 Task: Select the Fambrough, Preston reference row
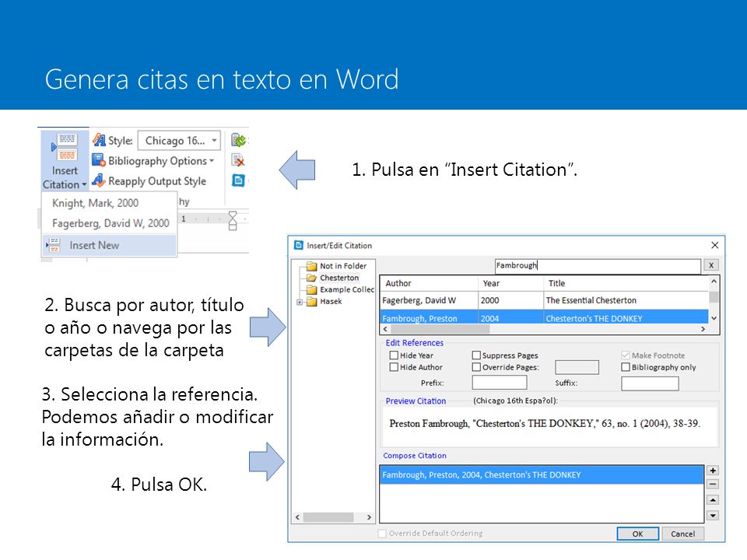click(x=544, y=317)
